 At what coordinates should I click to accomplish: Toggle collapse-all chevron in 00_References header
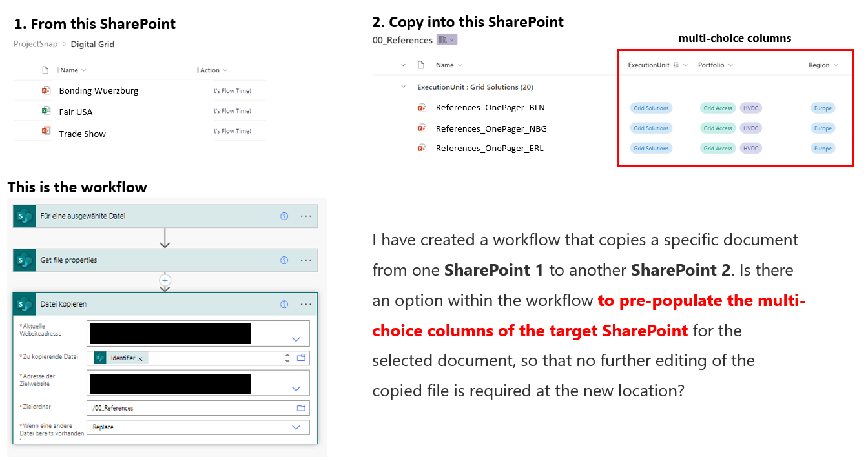pyautogui.click(x=404, y=65)
